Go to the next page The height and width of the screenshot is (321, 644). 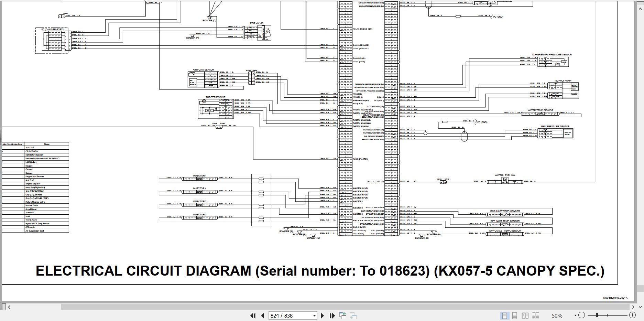[x=323, y=315]
